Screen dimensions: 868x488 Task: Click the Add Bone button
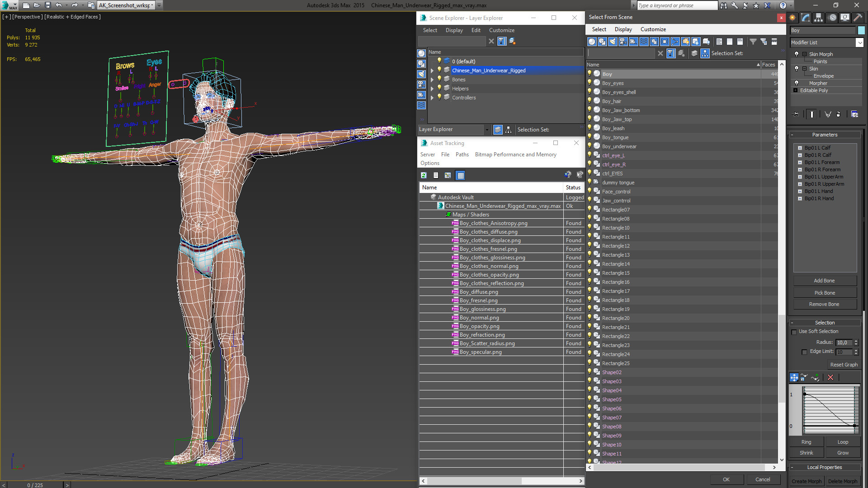pyautogui.click(x=824, y=281)
